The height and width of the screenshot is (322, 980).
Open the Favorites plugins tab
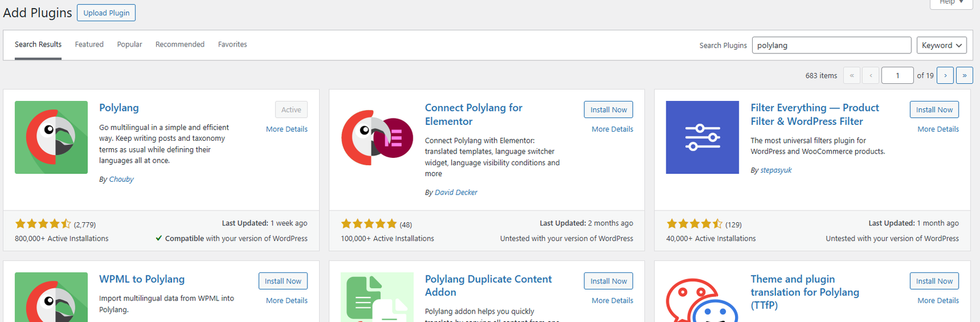point(233,44)
